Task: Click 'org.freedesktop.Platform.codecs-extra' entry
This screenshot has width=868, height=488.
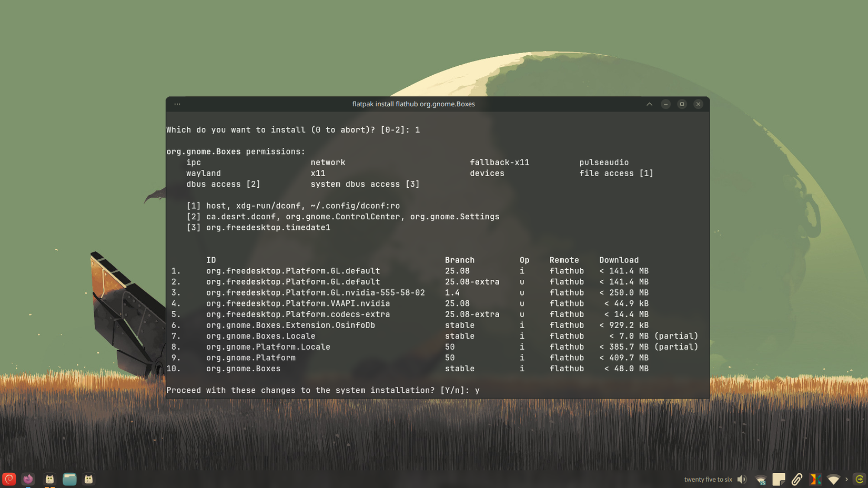Action: [298, 314]
